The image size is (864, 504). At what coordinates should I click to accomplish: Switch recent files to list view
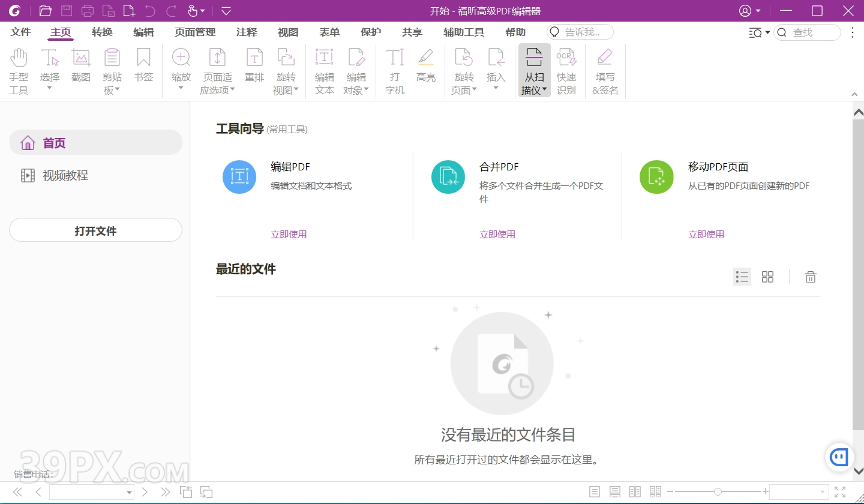click(742, 277)
